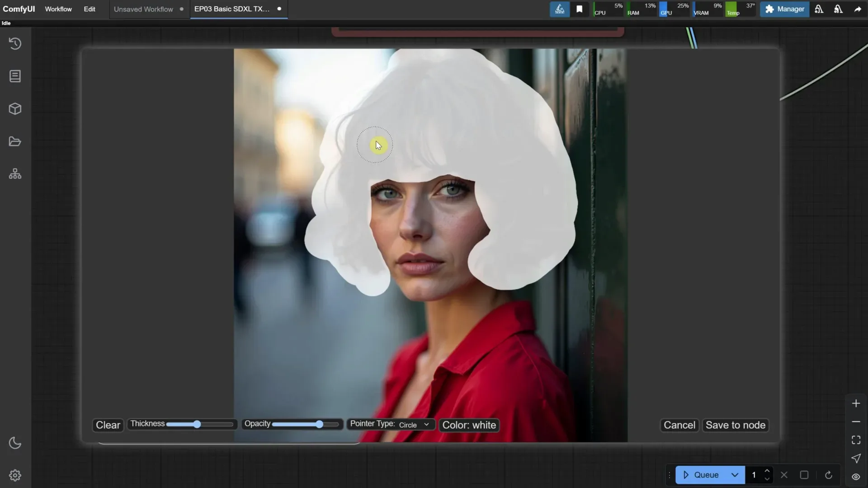The height and width of the screenshot is (488, 868).
Task: Open the model library sidebar
Action: click(15, 108)
